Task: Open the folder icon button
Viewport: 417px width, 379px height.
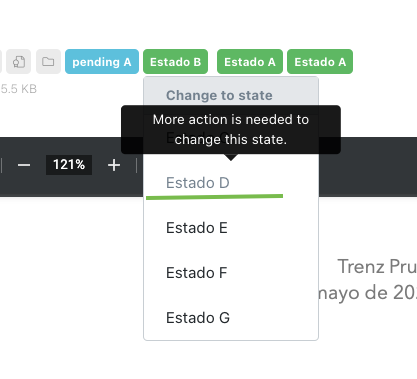Action: coord(48,62)
